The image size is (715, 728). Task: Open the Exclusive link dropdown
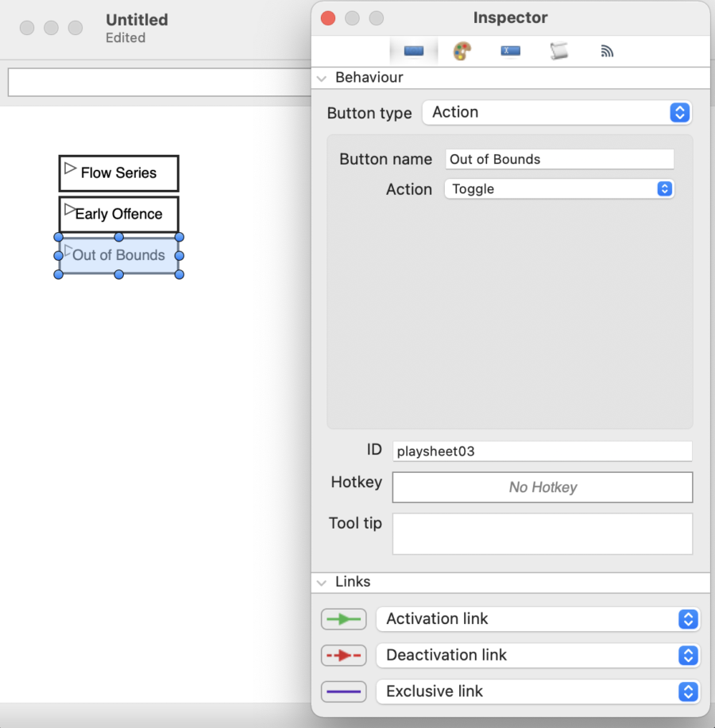[538, 691]
